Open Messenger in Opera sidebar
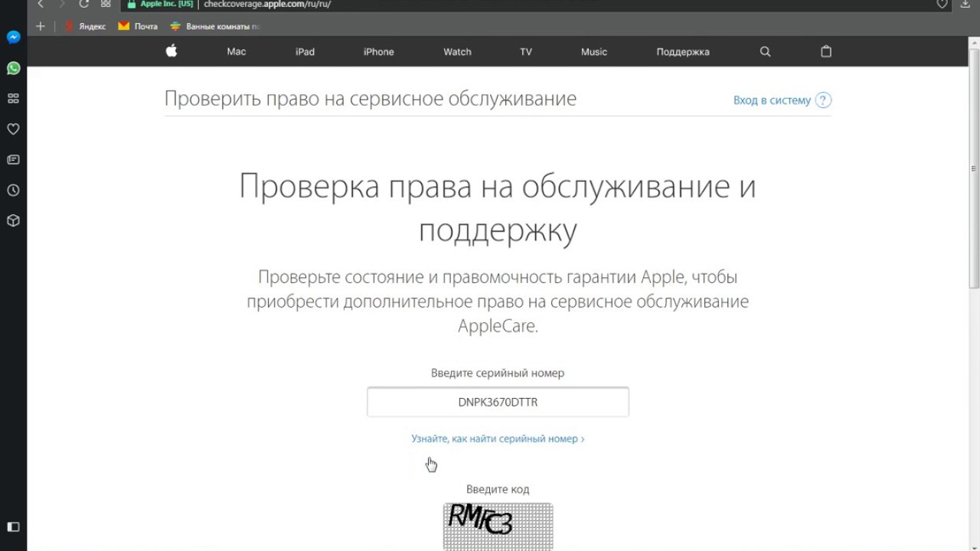The width and height of the screenshot is (980, 551). 13,37
